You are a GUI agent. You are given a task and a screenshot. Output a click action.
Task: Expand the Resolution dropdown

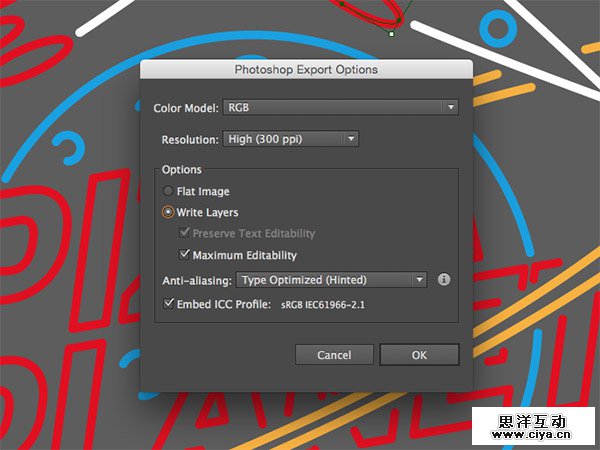click(x=290, y=139)
